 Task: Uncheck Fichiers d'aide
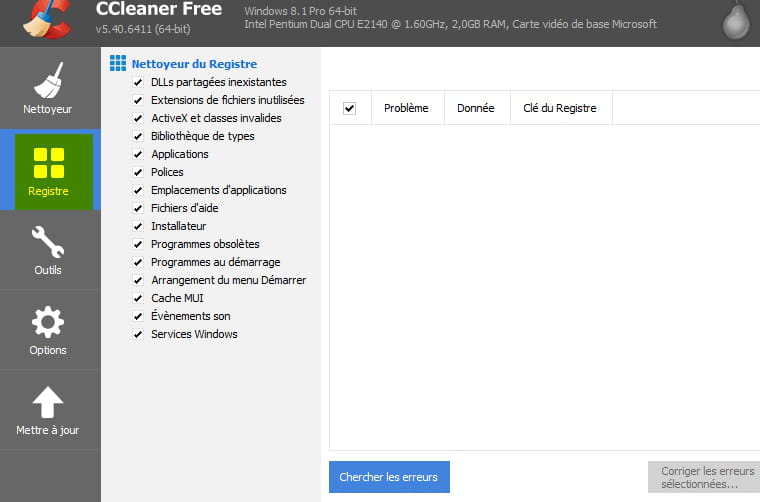pyautogui.click(x=138, y=208)
